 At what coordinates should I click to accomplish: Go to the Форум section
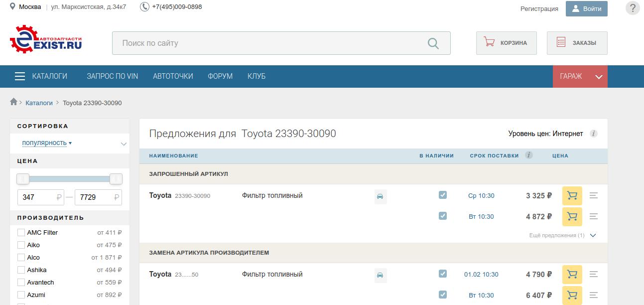pyautogui.click(x=220, y=76)
